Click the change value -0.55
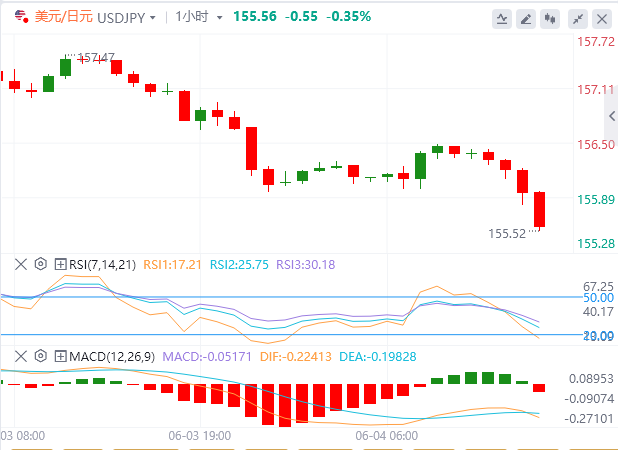The image size is (618, 450). (x=301, y=17)
